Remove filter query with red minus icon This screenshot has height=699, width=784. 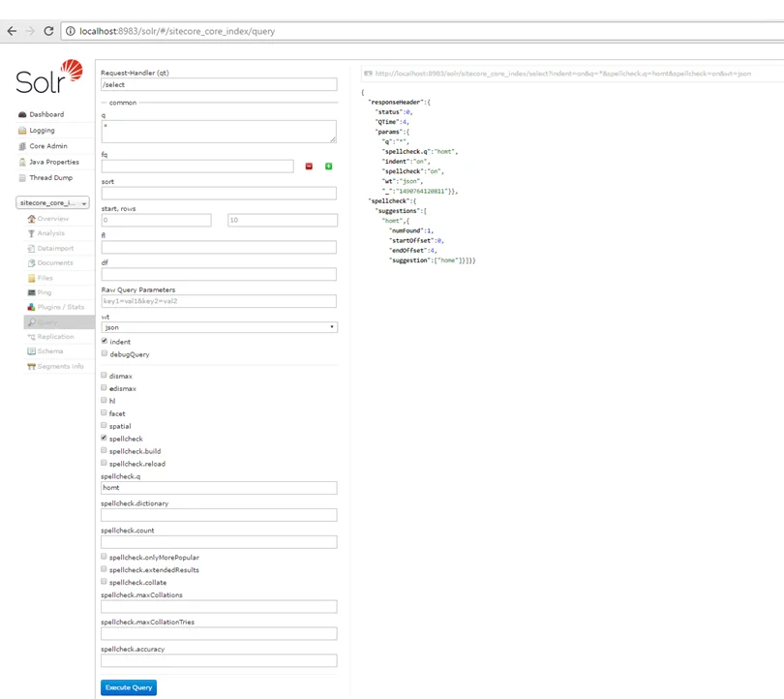[309, 166]
